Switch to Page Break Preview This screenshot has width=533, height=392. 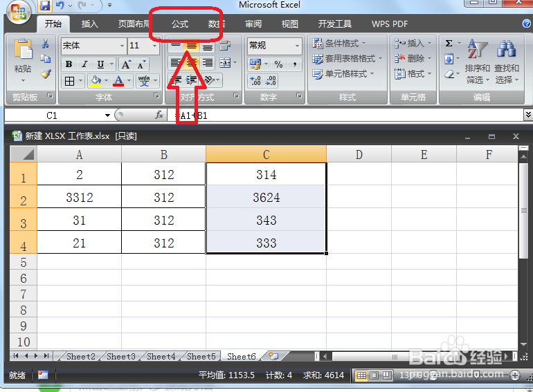click(x=386, y=375)
